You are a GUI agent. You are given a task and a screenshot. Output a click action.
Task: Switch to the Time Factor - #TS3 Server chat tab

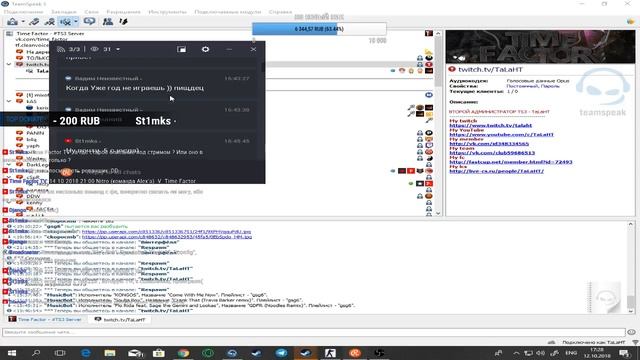point(45,319)
